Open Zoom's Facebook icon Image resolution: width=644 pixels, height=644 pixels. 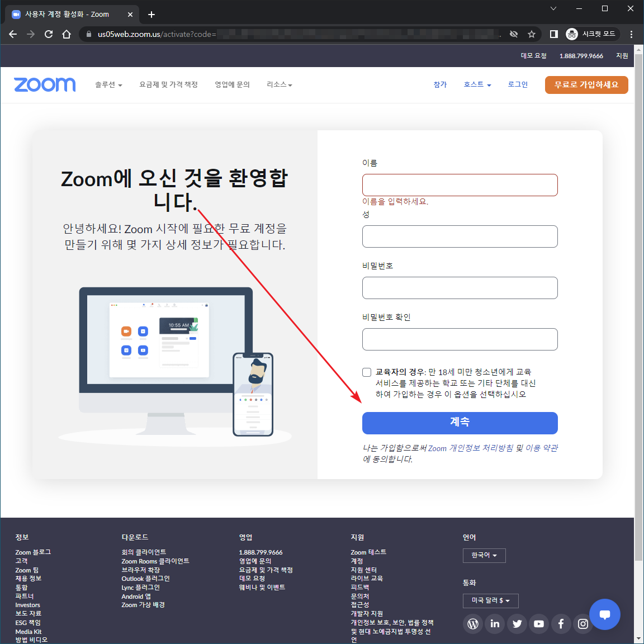pos(561,624)
